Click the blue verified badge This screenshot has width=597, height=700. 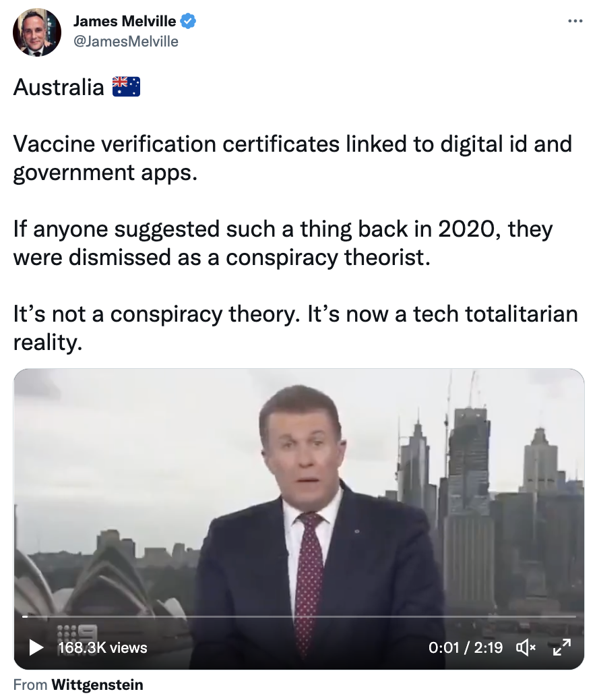[x=188, y=21]
